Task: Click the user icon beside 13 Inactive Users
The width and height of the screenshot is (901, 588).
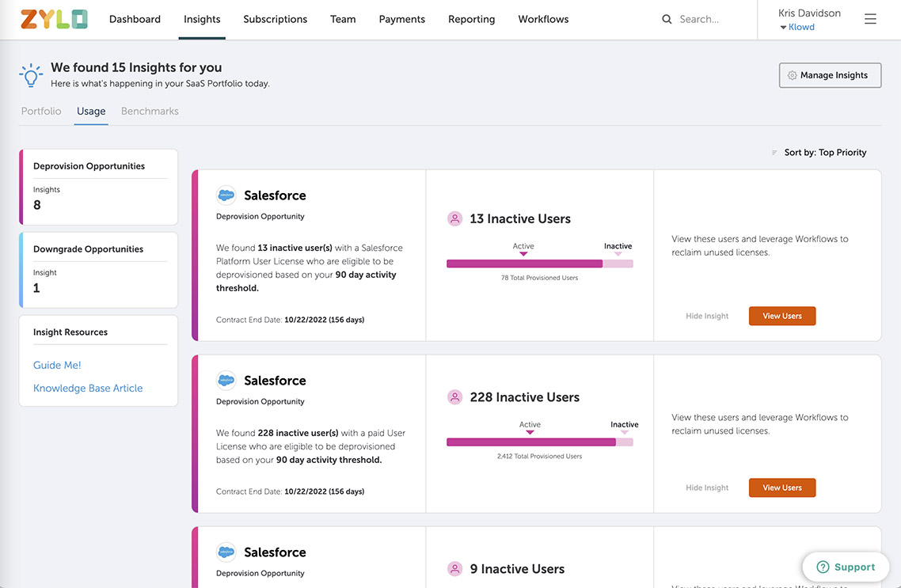Action: tap(454, 218)
